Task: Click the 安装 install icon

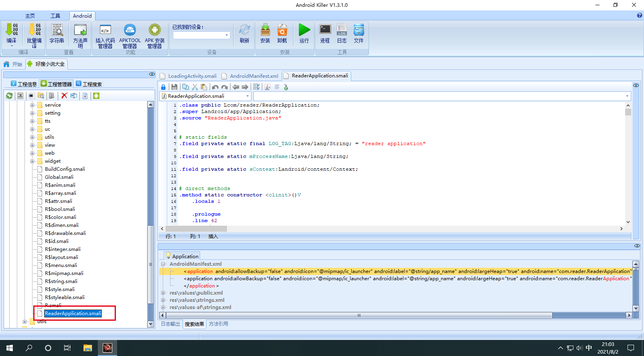Action: (265, 30)
